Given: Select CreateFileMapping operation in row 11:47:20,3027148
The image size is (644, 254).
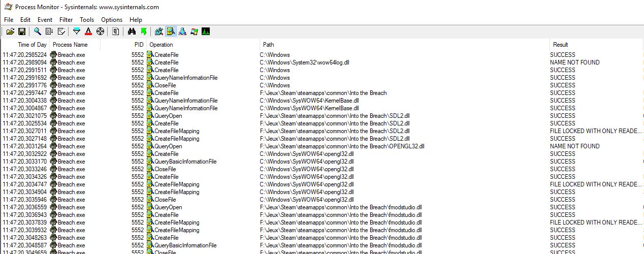Looking at the screenshot, I should [177, 139].
